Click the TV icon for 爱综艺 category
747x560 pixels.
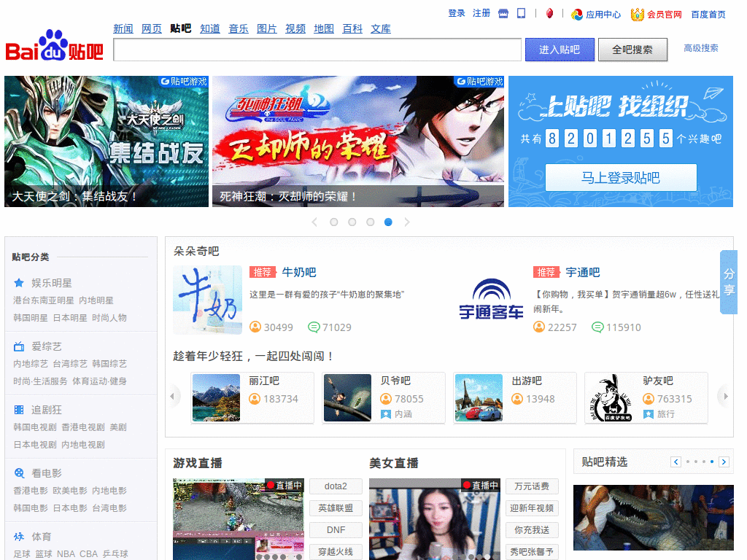[20, 348]
